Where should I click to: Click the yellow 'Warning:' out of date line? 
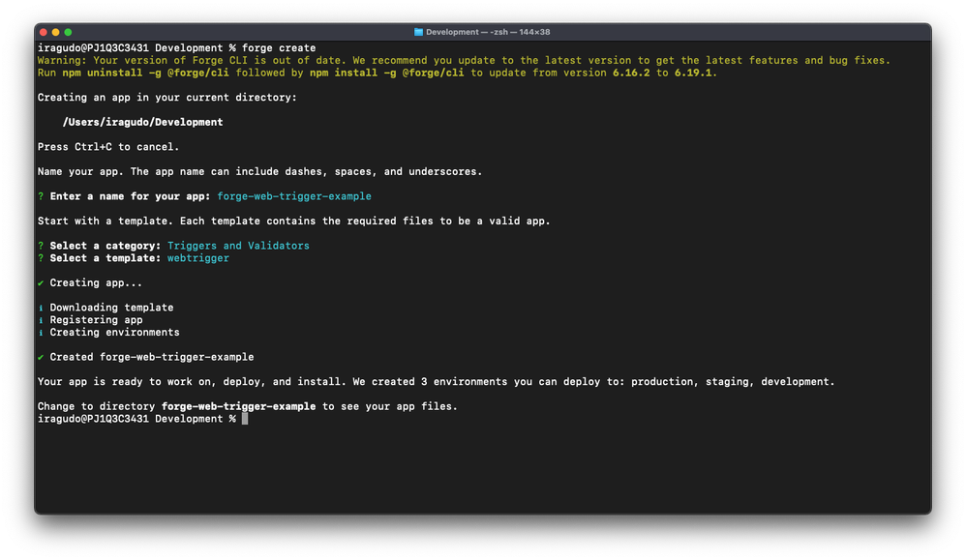coord(464,60)
